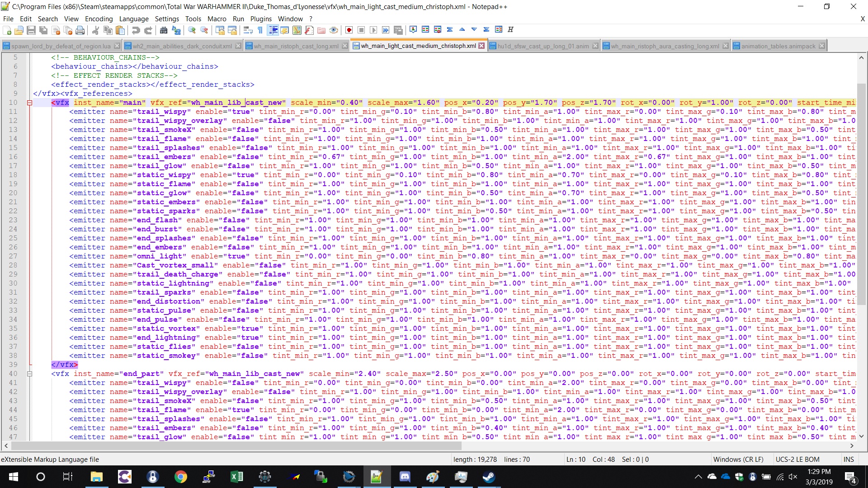The width and height of the screenshot is (868, 488).
Task: Toggle the Word Wrap toolbar button
Action: (248, 30)
